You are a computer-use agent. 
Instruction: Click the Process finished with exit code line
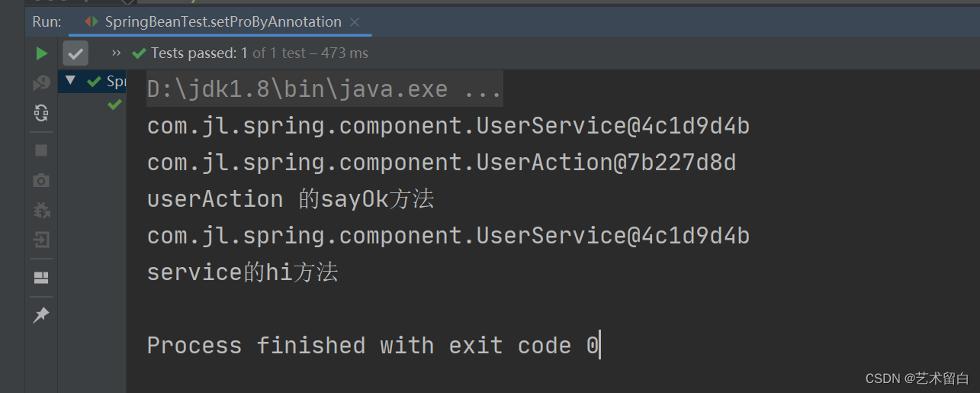pos(374,346)
